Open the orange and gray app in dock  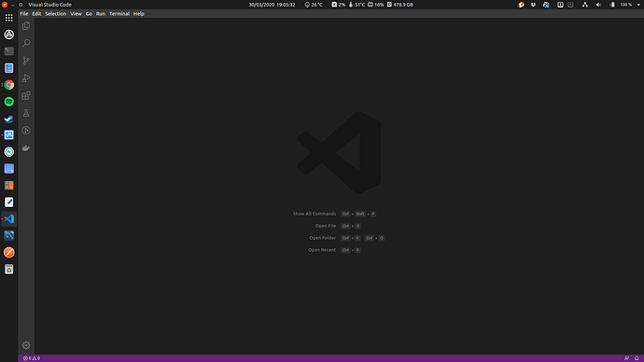click(9, 186)
